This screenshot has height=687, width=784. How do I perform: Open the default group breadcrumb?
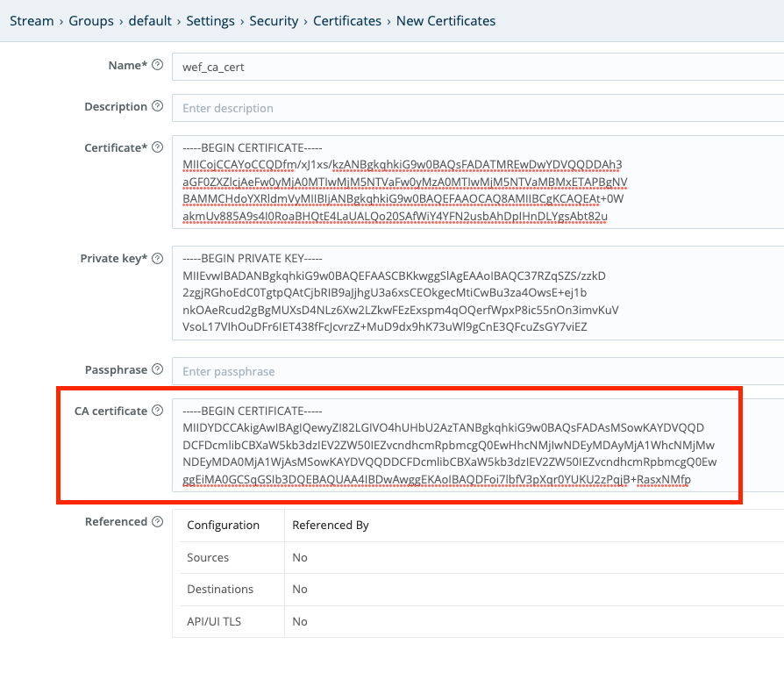click(x=150, y=20)
